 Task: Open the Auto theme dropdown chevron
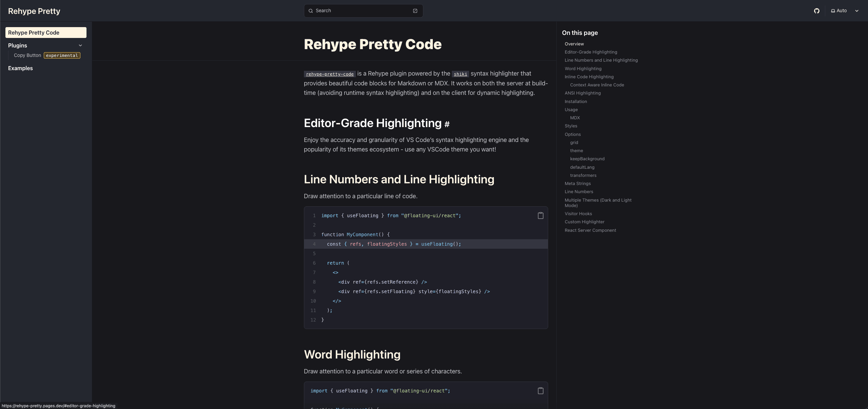[x=856, y=11]
